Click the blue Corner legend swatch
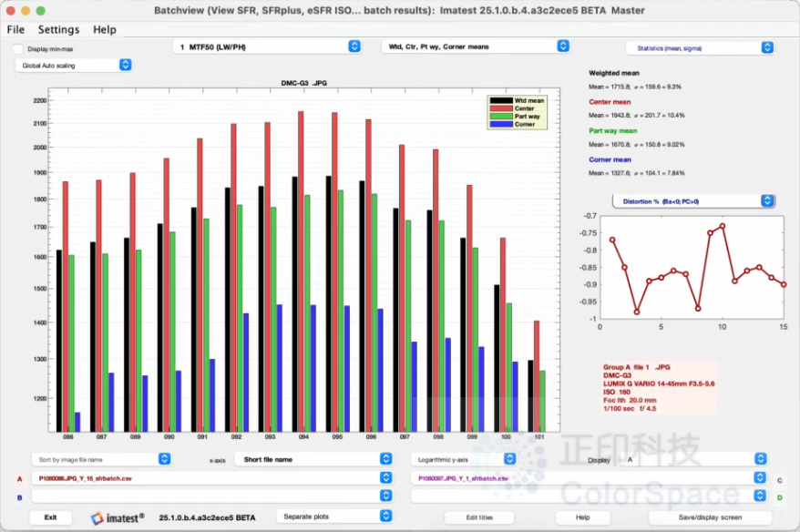 point(500,124)
